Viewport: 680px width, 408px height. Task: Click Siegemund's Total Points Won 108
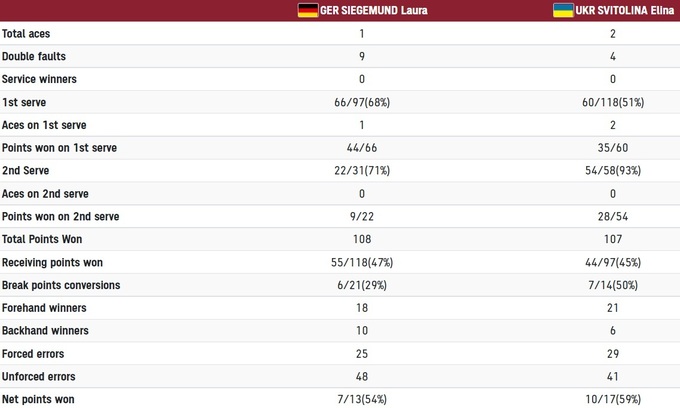coord(362,239)
